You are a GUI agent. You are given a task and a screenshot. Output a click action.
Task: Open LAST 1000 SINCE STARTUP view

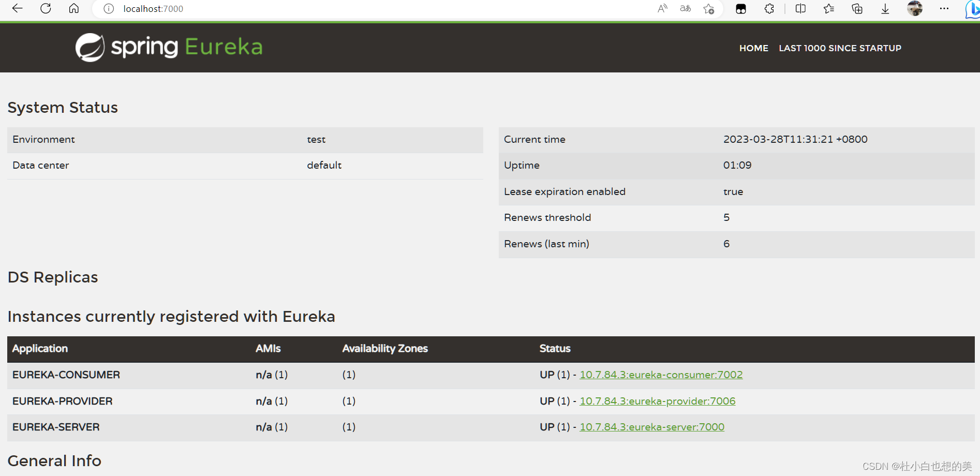840,48
